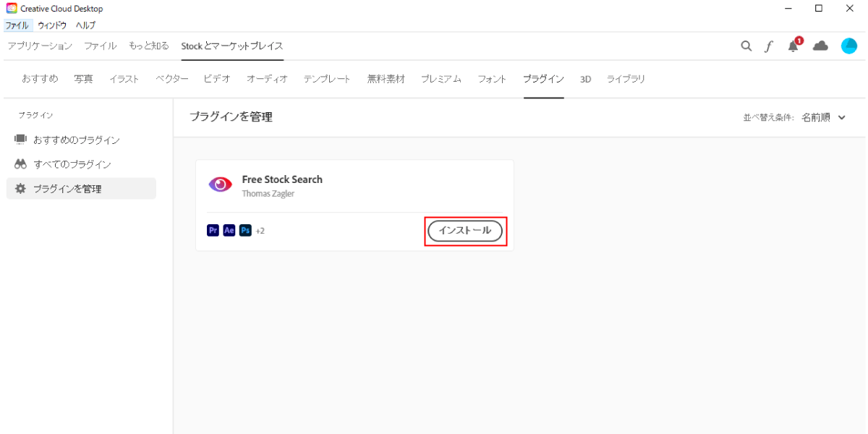The width and height of the screenshot is (868, 434).
Task: Go to 写真 category tab
Action: 83,79
